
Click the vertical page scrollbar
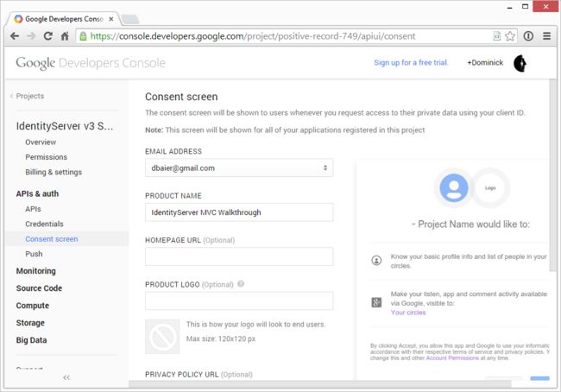tap(552, 175)
